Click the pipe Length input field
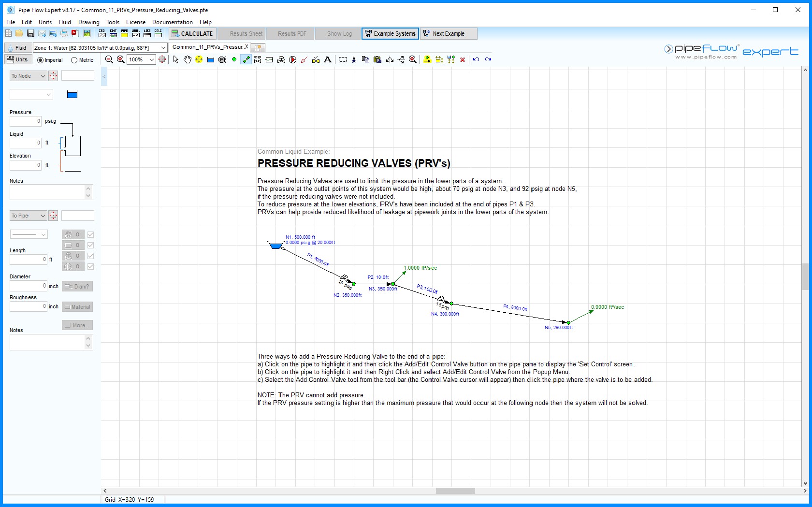This screenshot has width=812, height=507. 29,260
